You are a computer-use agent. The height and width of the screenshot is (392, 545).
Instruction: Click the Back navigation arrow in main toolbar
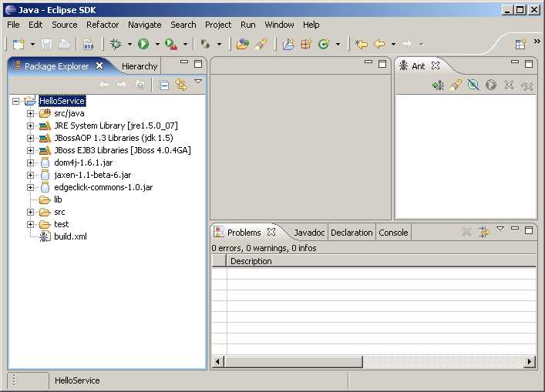click(379, 44)
